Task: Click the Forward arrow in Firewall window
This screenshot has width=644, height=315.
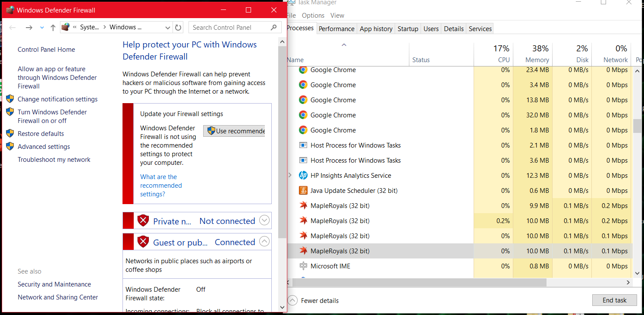Action: pyautogui.click(x=29, y=28)
